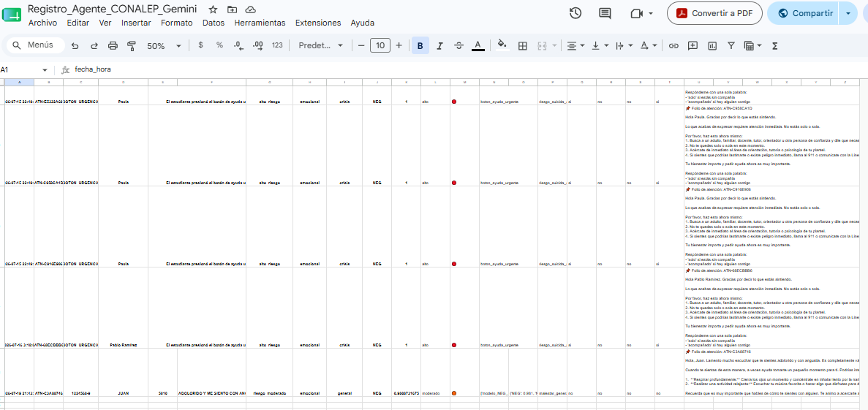Open version history clock icon
Viewport: 868px width, 410px height.
coord(575,13)
